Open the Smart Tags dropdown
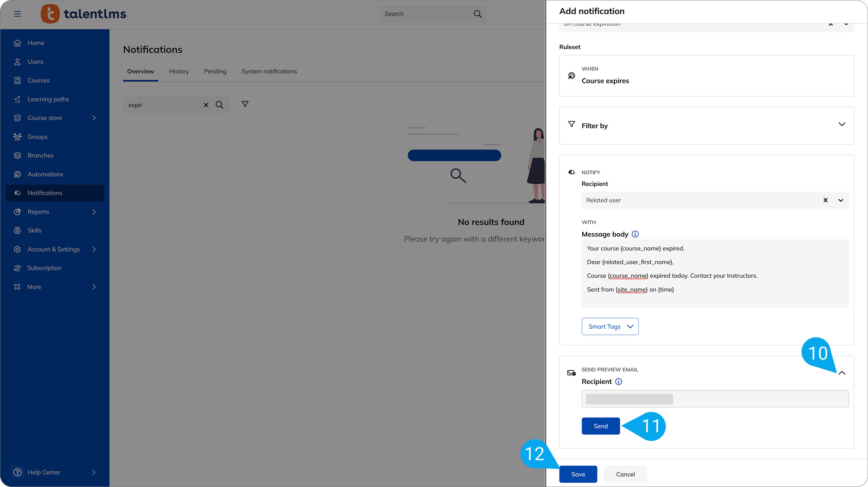868x487 pixels. pos(610,326)
